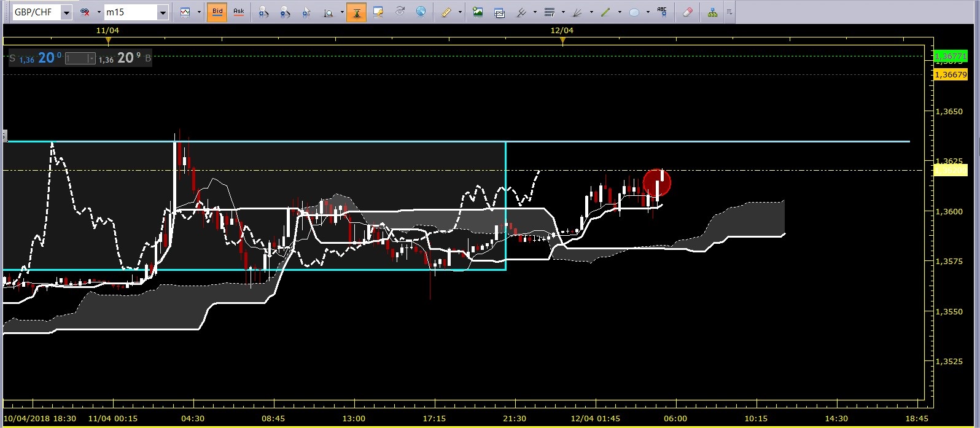Image resolution: width=980 pixels, height=428 pixels.
Task: Click the chart type icon
Action: [185, 12]
